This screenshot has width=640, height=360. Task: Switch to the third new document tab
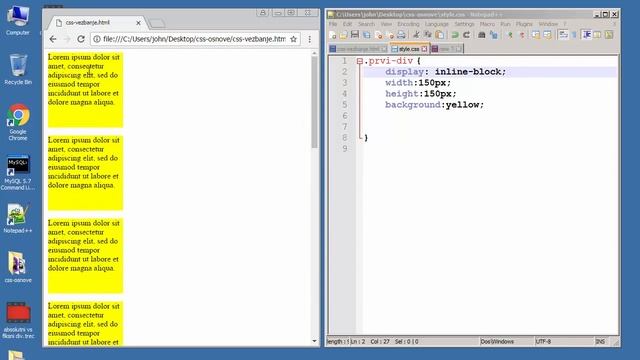[447, 49]
